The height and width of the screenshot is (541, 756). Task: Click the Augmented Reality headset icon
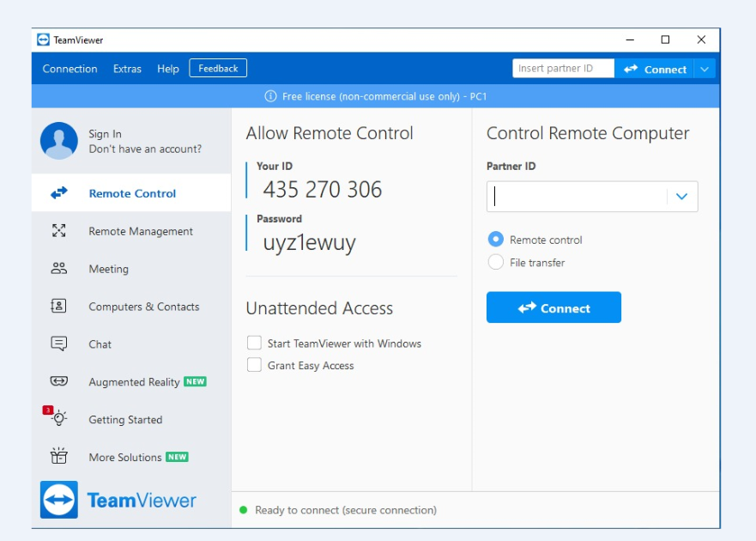(59, 381)
